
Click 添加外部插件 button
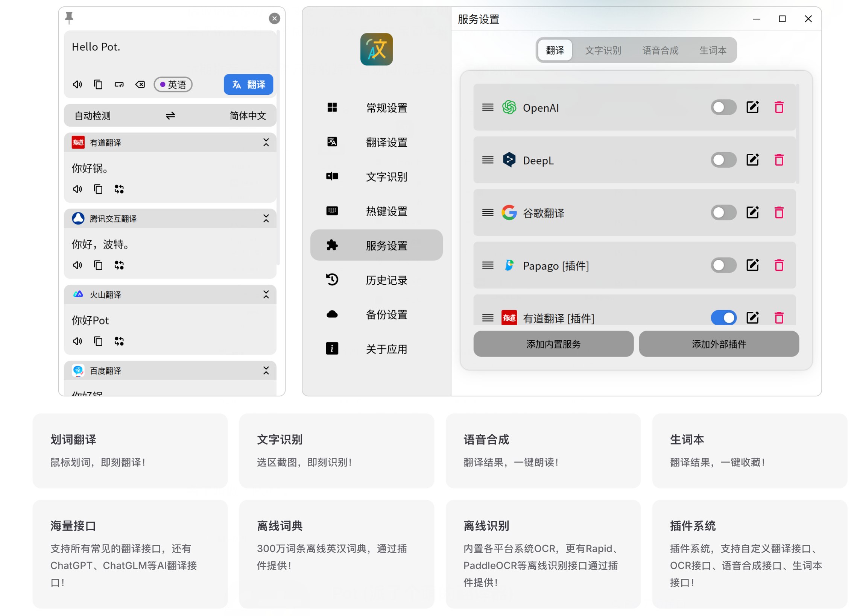click(x=719, y=344)
